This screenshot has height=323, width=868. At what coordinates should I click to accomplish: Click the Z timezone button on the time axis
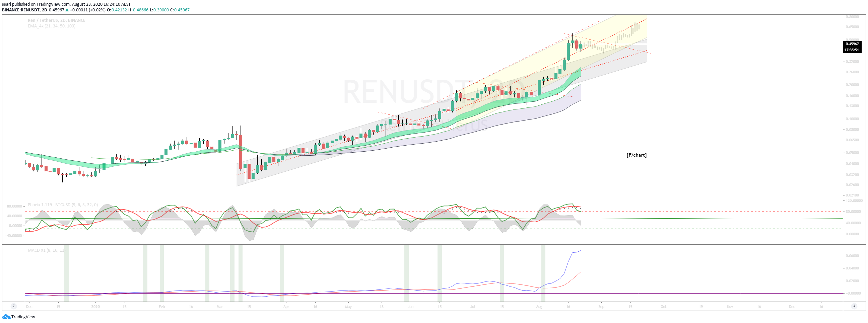coord(13,307)
